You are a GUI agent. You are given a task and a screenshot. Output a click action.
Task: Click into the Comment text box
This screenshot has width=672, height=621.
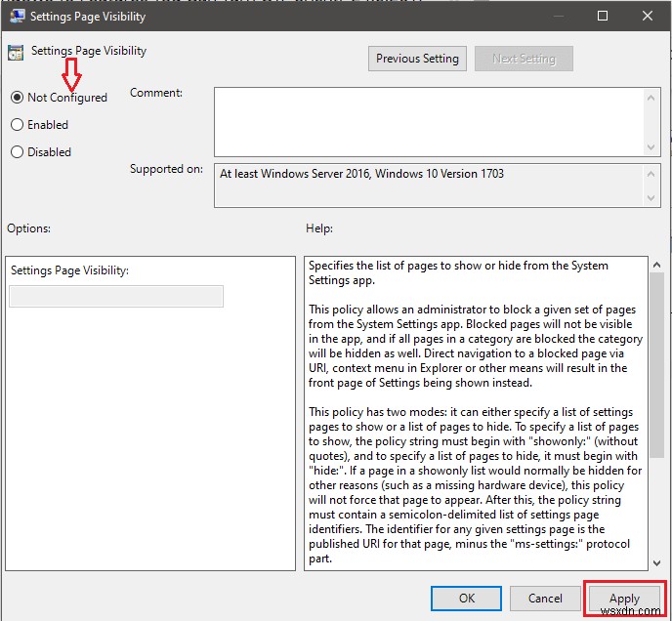coord(429,122)
